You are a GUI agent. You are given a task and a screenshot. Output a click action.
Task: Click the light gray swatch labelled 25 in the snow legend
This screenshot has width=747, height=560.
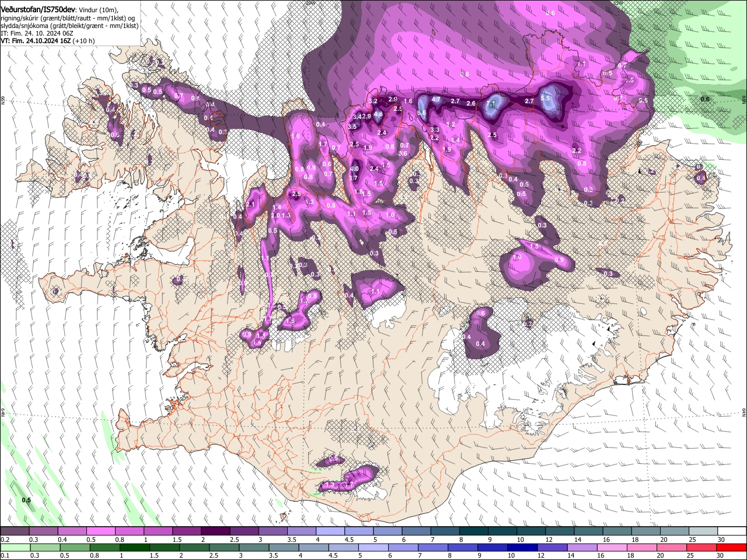(x=703, y=531)
